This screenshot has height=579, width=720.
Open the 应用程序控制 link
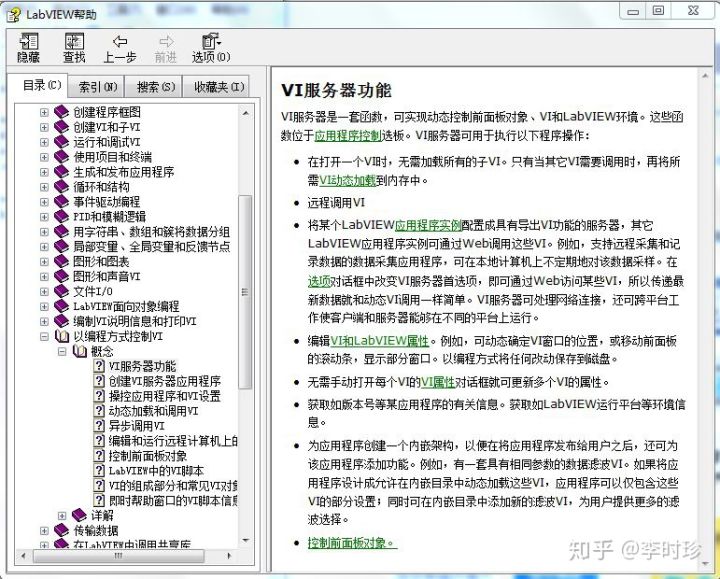[x=348, y=135]
